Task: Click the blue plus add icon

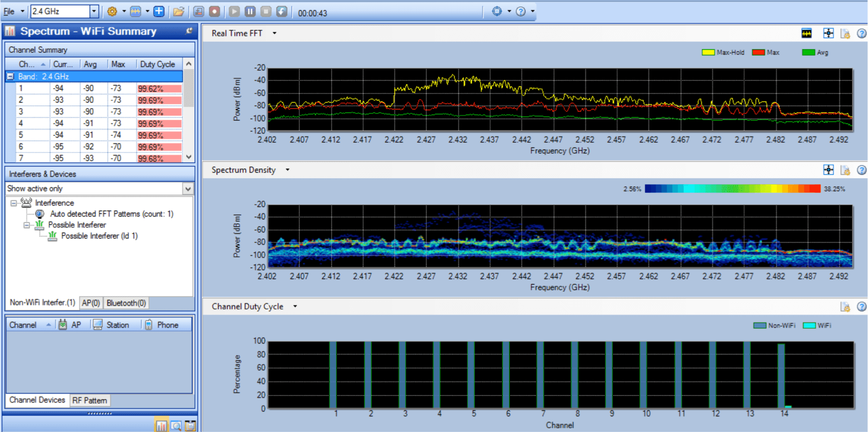Action: point(159,11)
